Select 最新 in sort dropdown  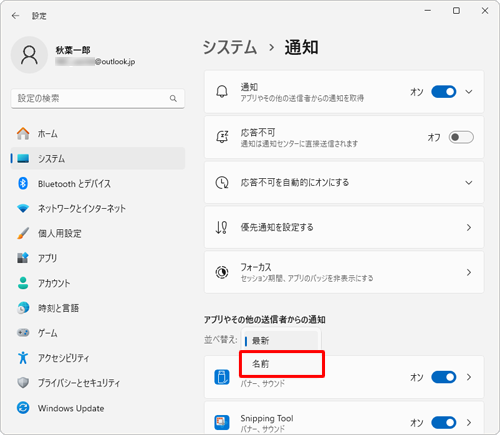[281, 341]
